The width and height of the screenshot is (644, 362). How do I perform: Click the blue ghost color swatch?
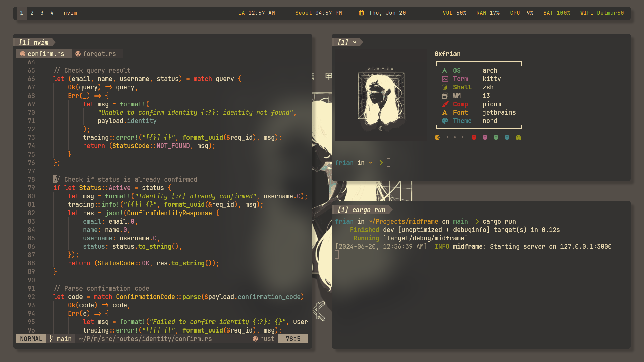[507, 138]
